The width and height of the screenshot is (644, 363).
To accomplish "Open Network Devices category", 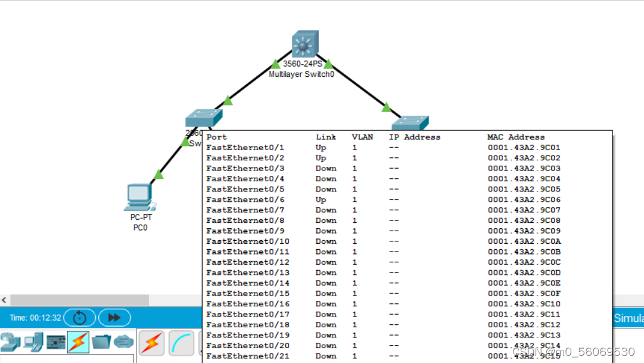I will (10, 342).
